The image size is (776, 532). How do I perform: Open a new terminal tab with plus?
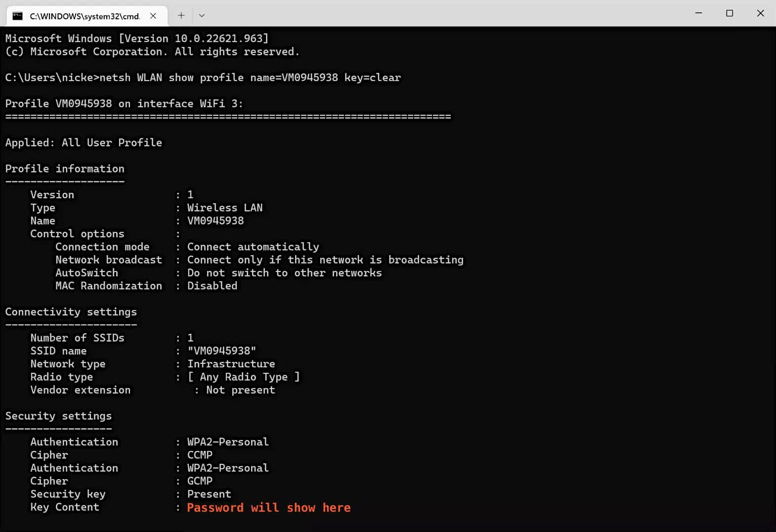[181, 15]
